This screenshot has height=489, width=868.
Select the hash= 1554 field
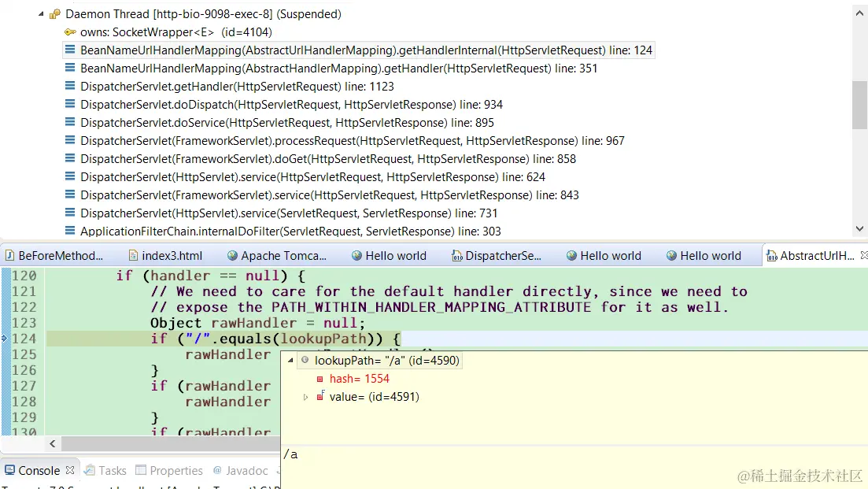click(360, 379)
